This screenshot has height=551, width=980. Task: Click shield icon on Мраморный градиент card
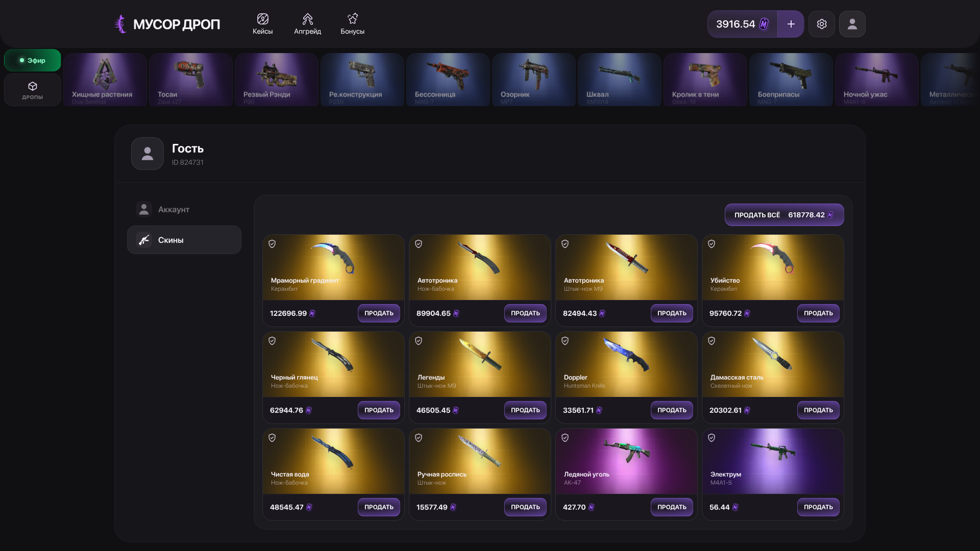tap(272, 244)
